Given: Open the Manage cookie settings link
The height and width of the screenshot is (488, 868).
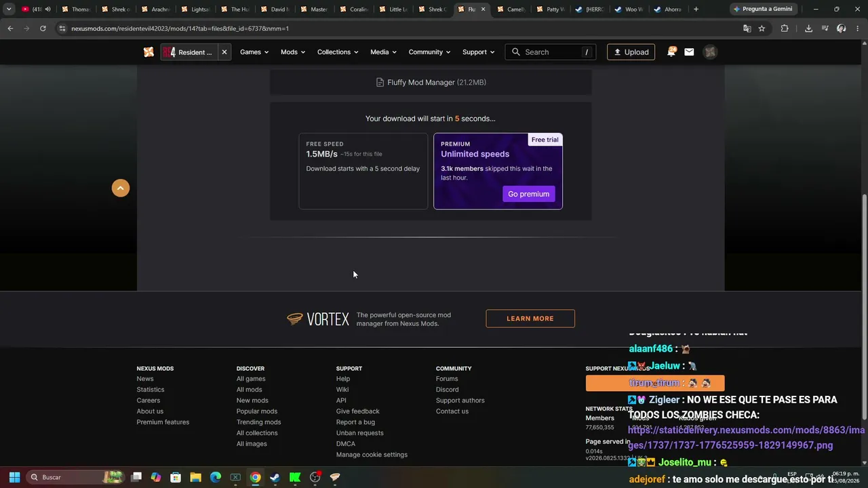Looking at the screenshot, I should coord(372,455).
